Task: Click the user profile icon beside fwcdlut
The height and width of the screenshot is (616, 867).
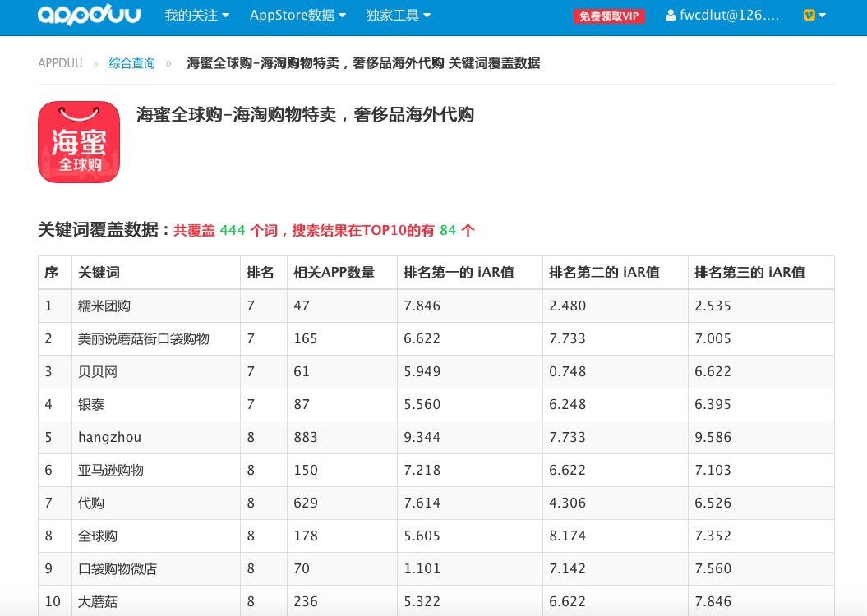Action: pos(671,16)
